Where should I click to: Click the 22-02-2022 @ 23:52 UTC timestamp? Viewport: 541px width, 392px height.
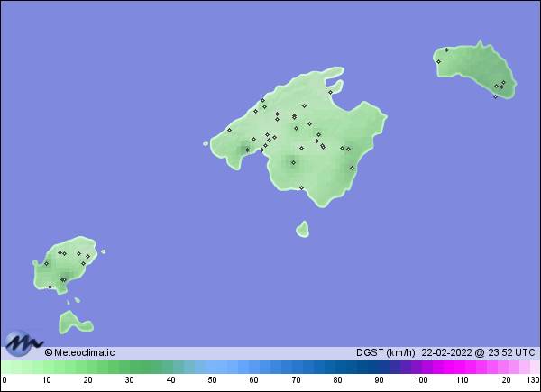pos(478,352)
